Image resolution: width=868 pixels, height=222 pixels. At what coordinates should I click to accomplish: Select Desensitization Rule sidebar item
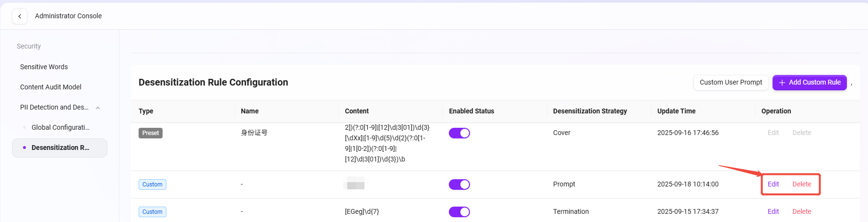click(x=60, y=148)
